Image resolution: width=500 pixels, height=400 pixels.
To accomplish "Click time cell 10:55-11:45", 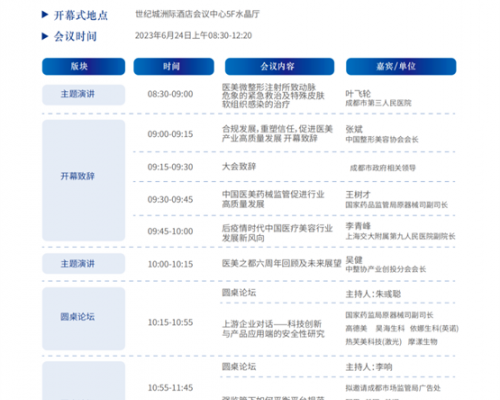I will tap(170, 388).
